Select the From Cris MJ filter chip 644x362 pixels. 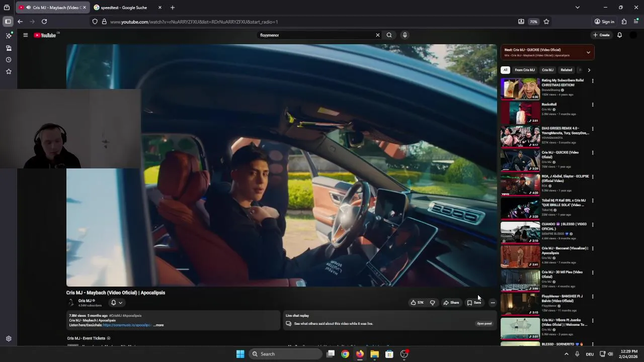[525, 70]
